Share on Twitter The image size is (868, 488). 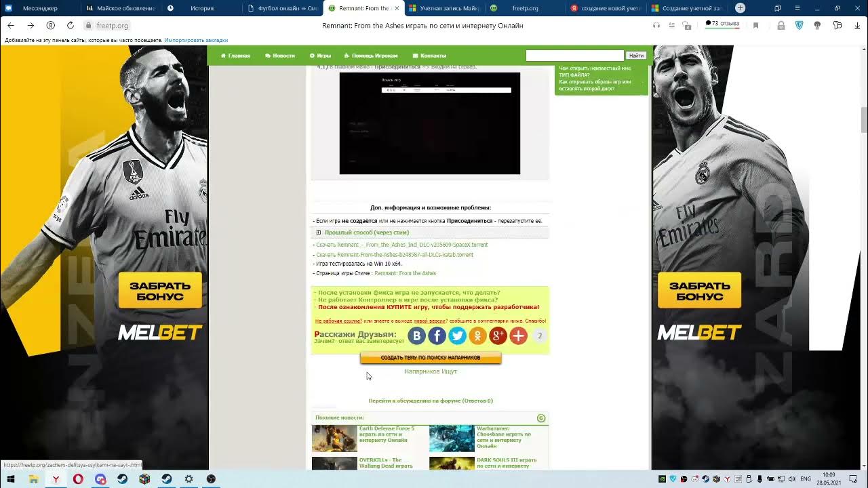(457, 335)
